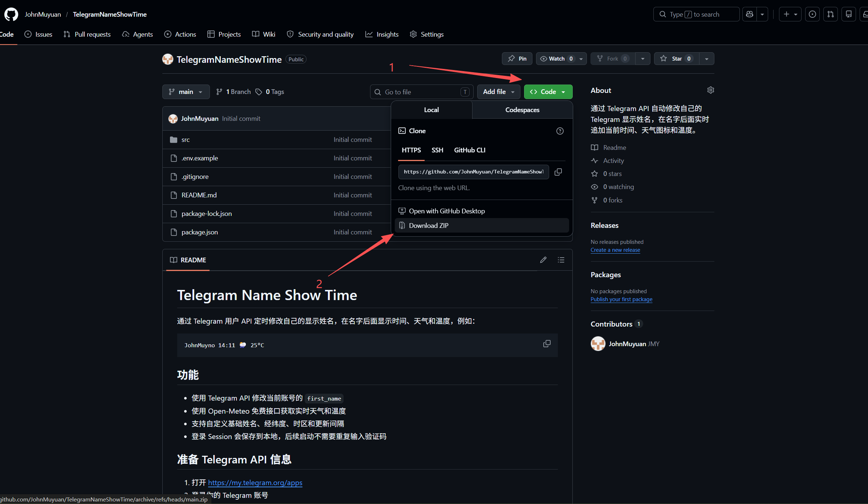Image resolution: width=868 pixels, height=504 pixels.
Task: Open the Agents tab
Action: coord(138,34)
